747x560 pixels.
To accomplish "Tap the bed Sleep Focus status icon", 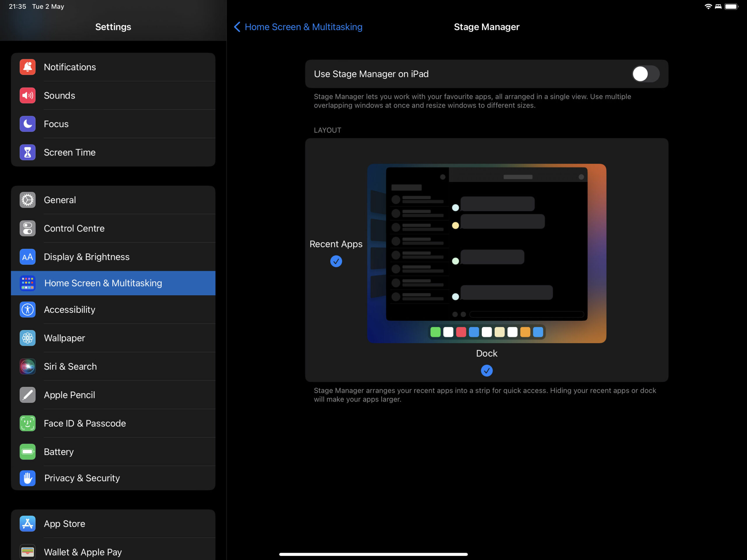I will pyautogui.click(x=718, y=6).
